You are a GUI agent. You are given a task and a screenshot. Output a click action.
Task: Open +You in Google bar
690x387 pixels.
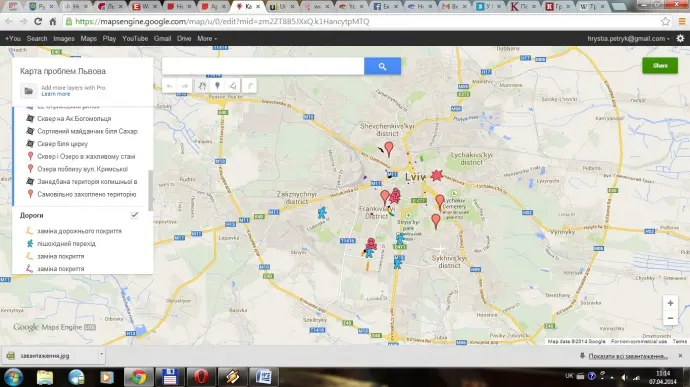pos(13,38)
